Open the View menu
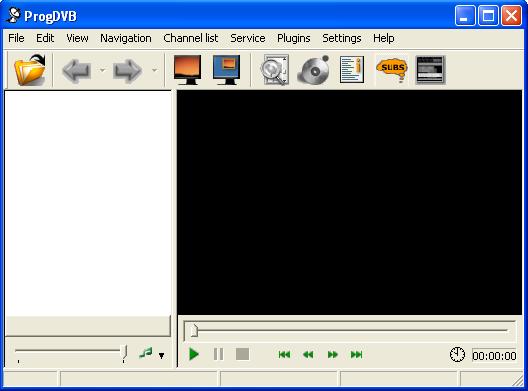This screenshot has width=528, height=391. click(77, 38)
